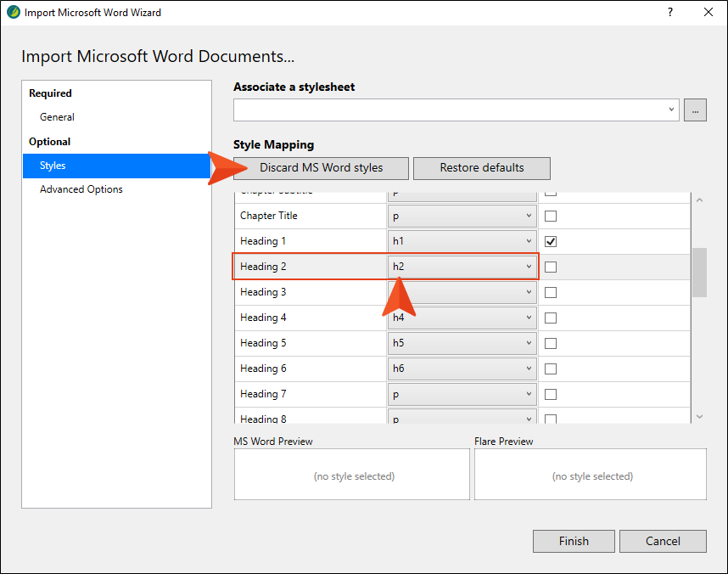Select the Heading 6 style row label
This screenshot has width=728, height=574.
(x=263, y=369)
